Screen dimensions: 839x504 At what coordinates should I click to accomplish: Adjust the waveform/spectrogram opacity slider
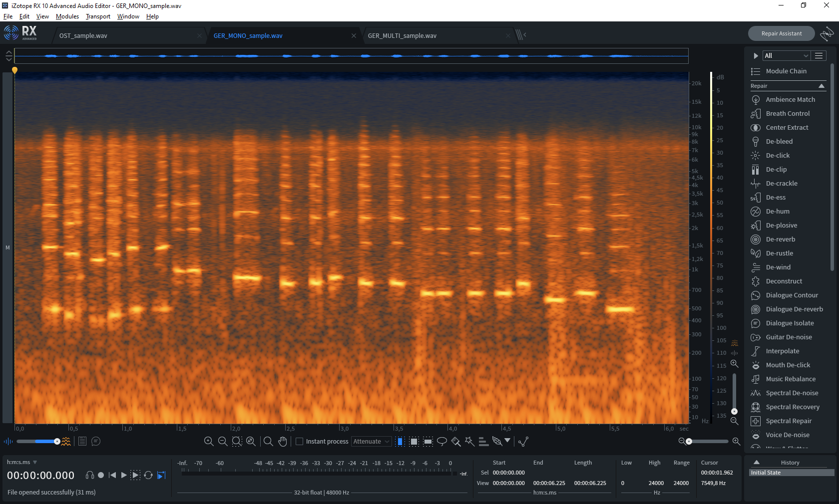point(37,442)
